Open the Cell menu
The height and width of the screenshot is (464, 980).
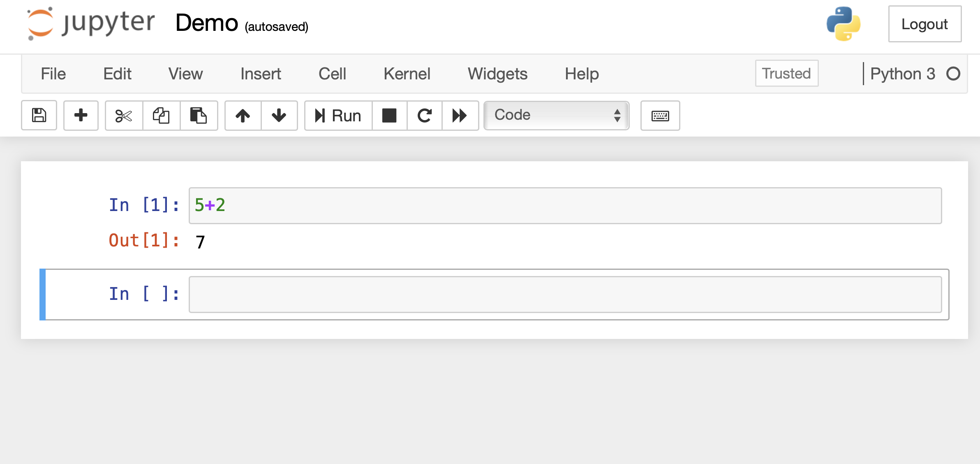tap(332, 74)
